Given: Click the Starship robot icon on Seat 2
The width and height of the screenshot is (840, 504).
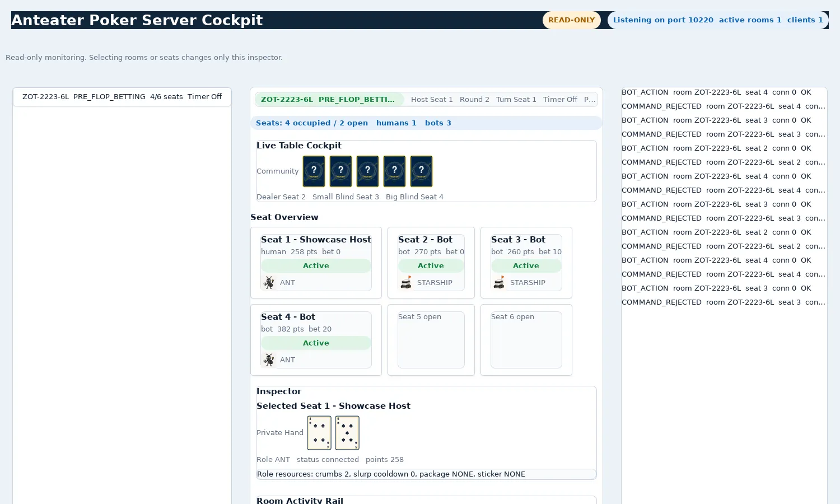Looking at the screenshot, I should point(407,282).
